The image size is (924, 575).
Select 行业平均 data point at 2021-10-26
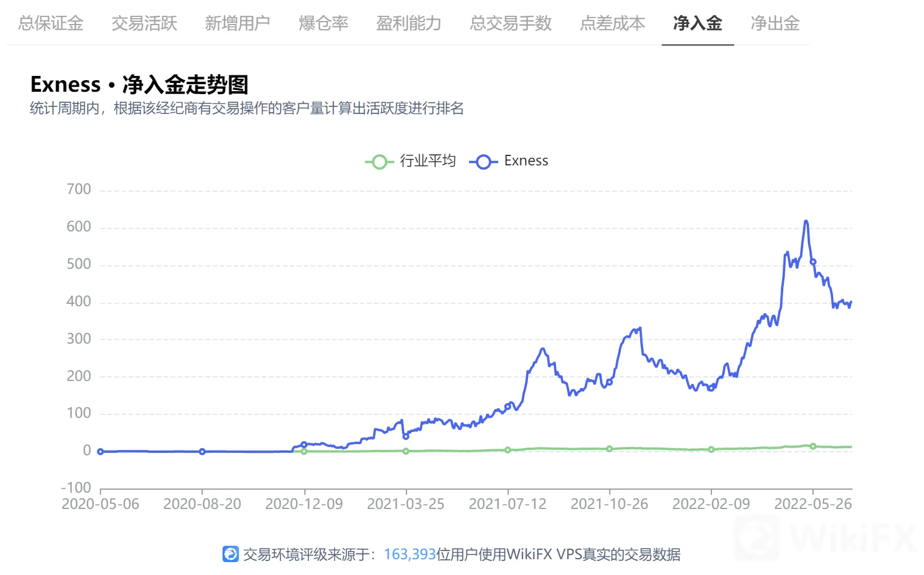(x=609, y=449)
